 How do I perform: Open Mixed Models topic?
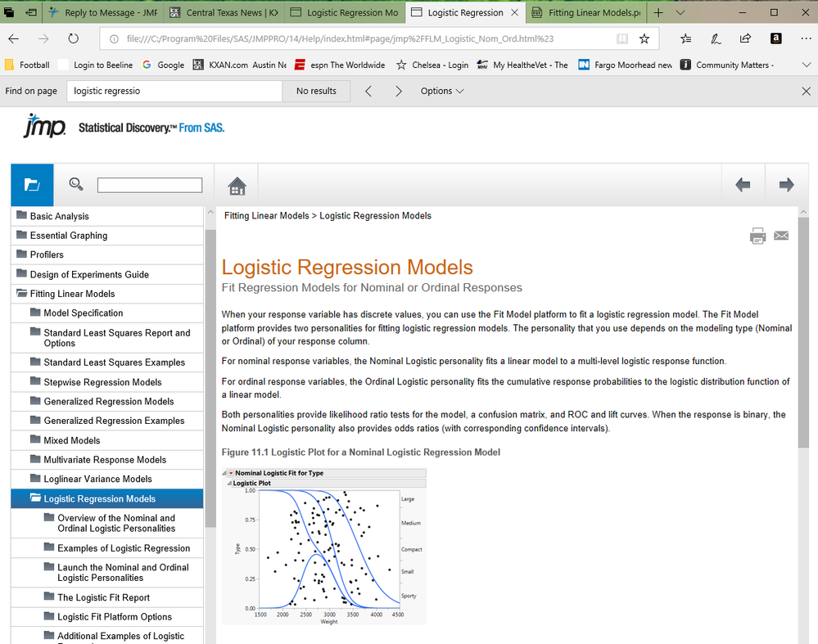click(x=107, y=440)
